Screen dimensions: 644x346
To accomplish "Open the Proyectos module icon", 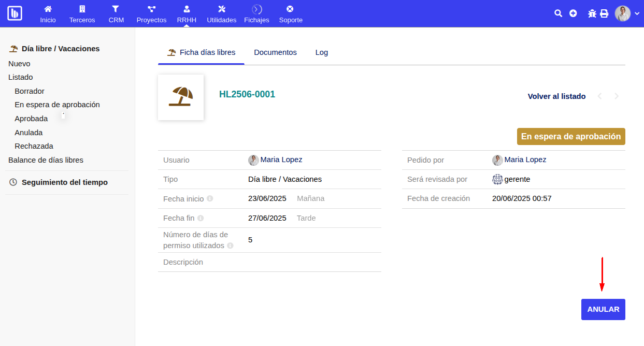I will point(151,9).
